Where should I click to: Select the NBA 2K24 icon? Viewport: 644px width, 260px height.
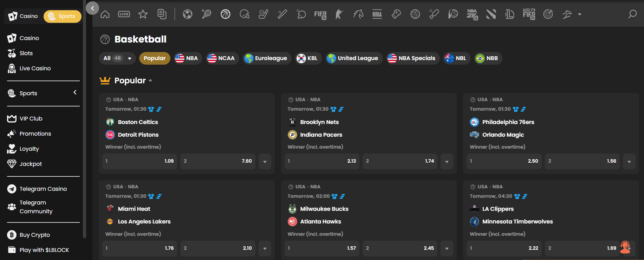(x=472, y=14)
